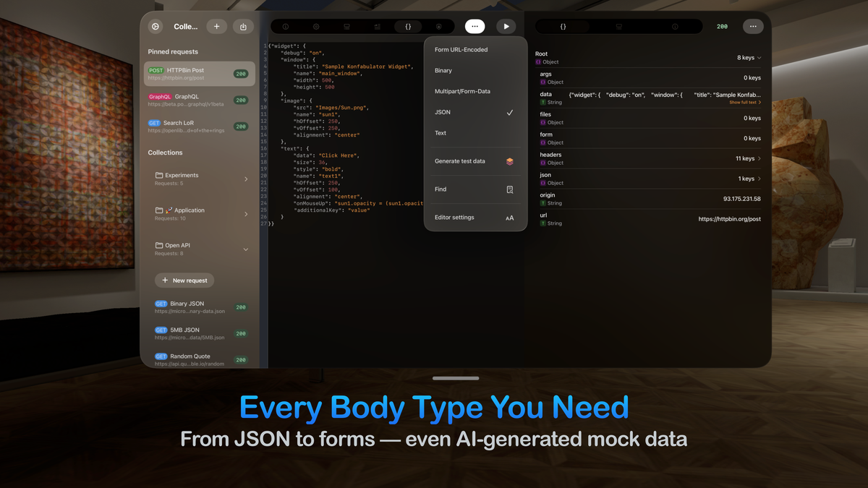Select the {} JSON body icon in request toolbar
Viewport: 868px width, 488px height.
407,26
